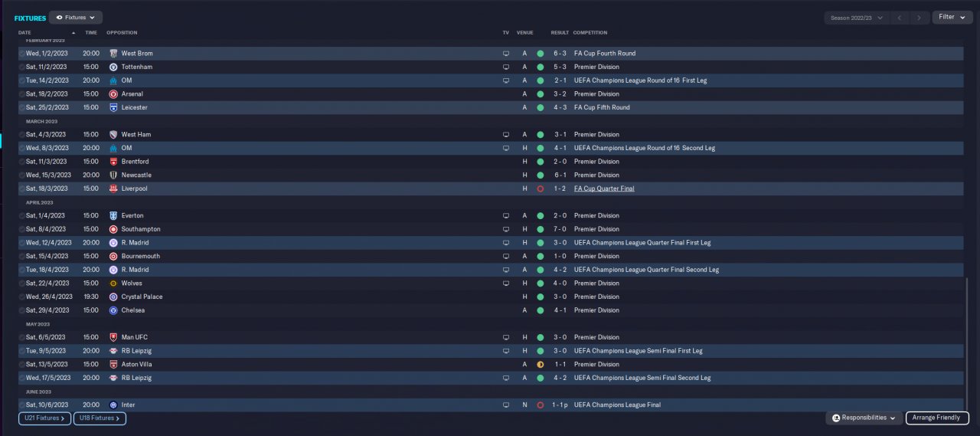Viewport: 980px width, 436px height.
Task: Click the FA Cup Fifth Round text
Action: (x=602, y=108)
